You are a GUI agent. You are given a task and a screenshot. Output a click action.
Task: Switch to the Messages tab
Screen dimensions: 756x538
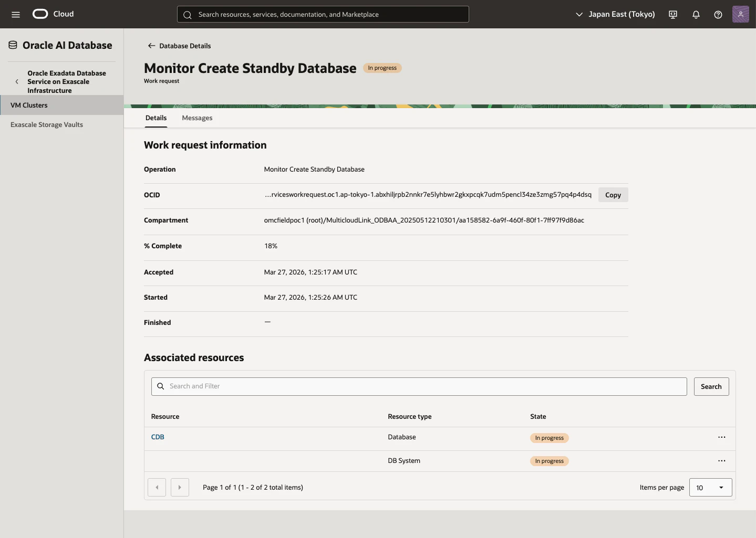(x=197, y=118)
